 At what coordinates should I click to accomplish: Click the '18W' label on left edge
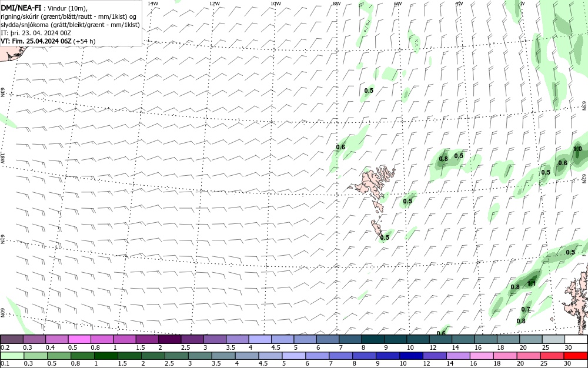point(2,157)
